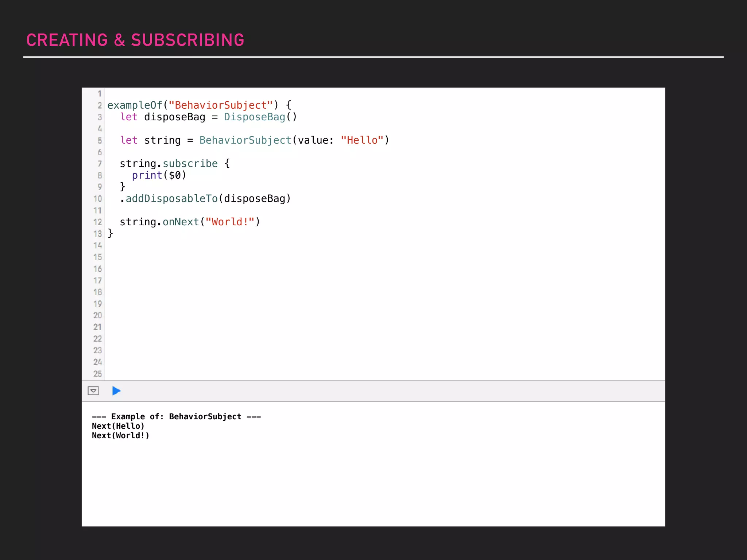This screenshot has width=747, height=560.
Task: Click line number 25 in gutter
Action: (x=98, y=374)
